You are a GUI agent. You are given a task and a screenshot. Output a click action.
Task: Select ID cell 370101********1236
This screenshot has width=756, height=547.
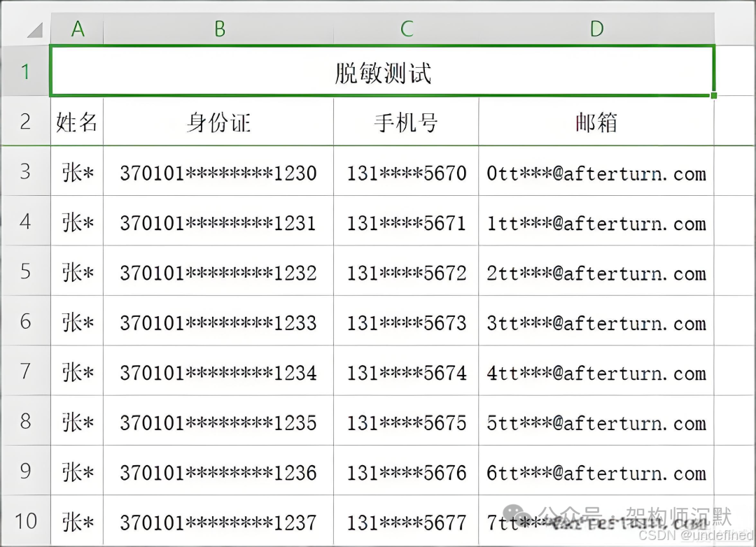pos(218,471)
